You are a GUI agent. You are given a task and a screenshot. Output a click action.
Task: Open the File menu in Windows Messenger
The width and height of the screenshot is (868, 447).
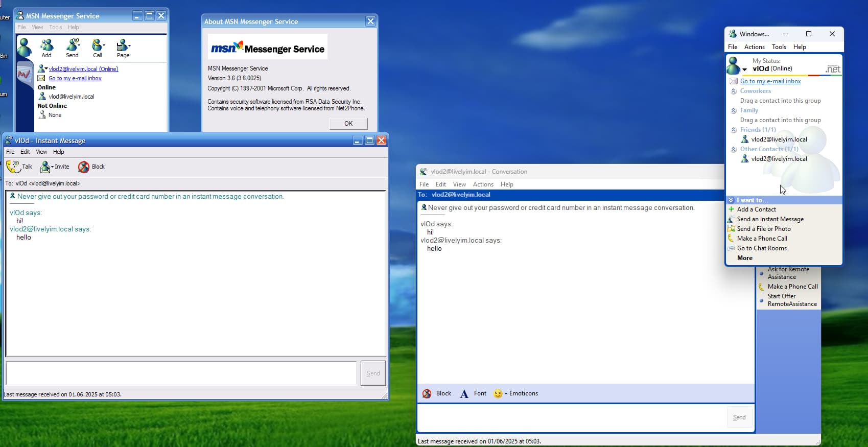click(733, 47)
